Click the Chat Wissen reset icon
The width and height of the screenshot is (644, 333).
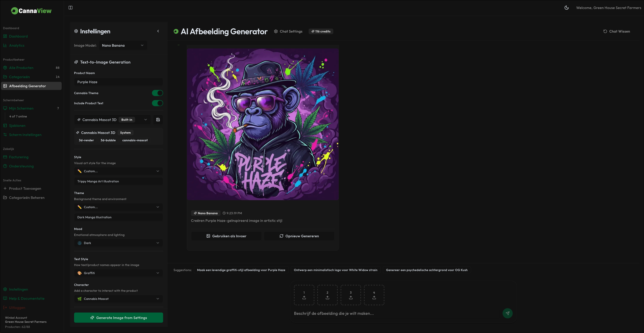click(x=605, y=31)
